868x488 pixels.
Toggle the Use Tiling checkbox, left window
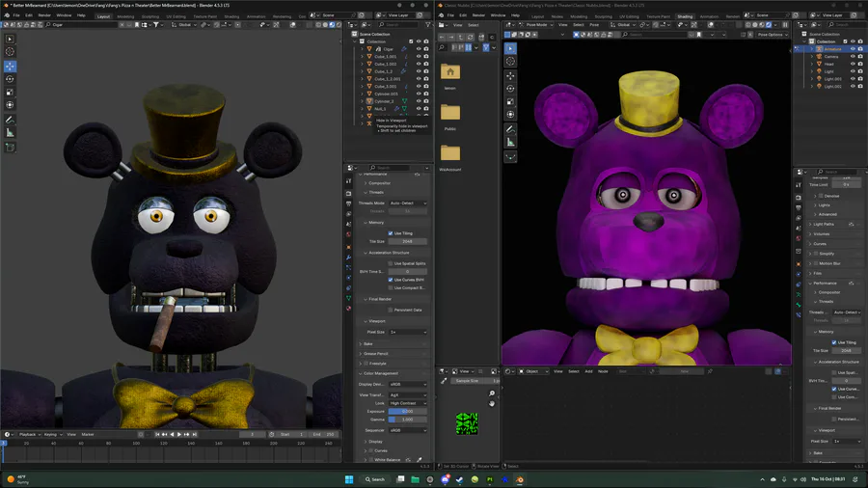(391, 233)
